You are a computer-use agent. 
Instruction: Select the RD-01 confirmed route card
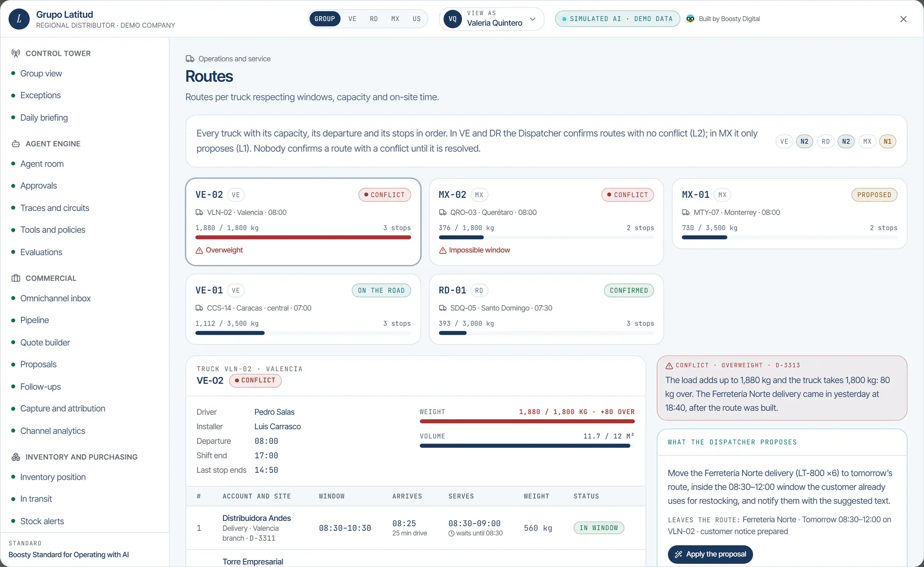click(x=546, y=309)
